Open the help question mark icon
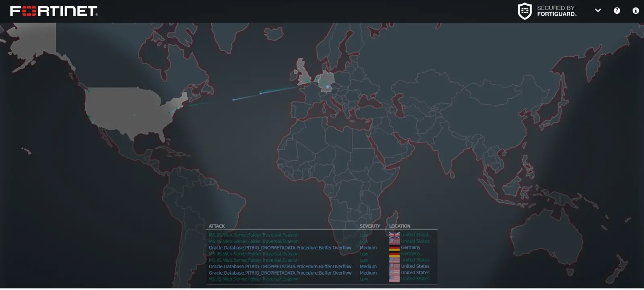This screenshot has height=290, width=644. 617,11
